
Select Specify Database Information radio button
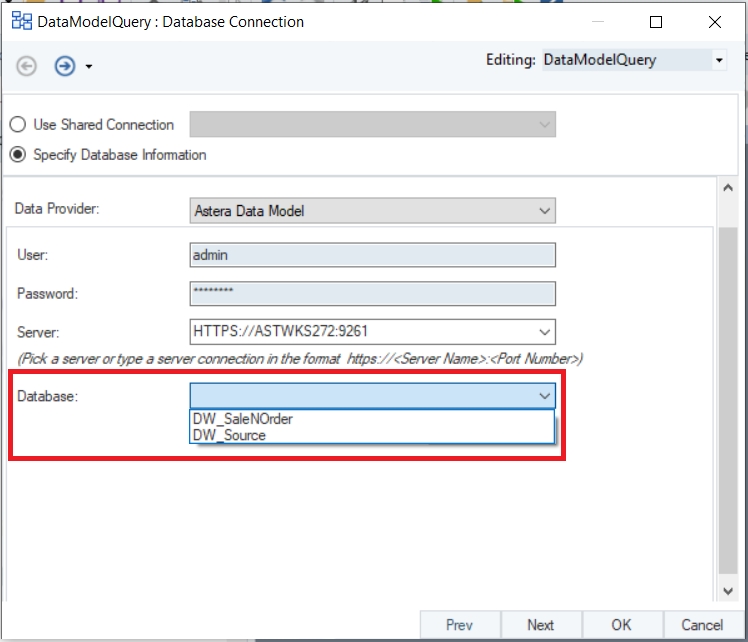coord(18,155)
